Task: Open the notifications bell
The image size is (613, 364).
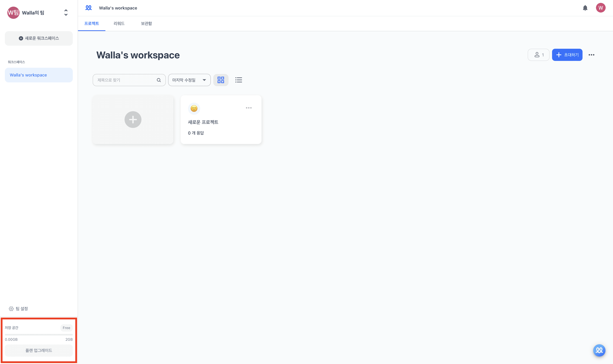Action: [x=585, y=8]
